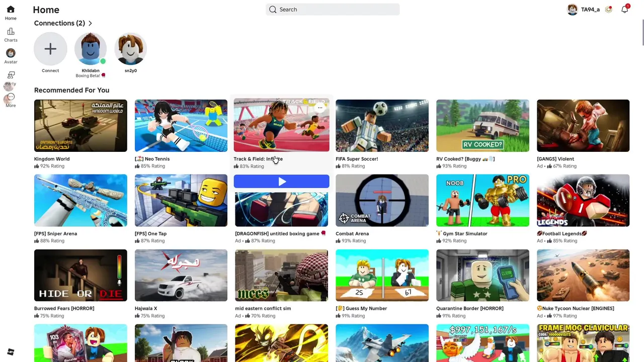Viewport: 644px width, 362px height.
Task: Open the Quarantine Border [HORROR] thumbnail
Action: click(x=482, y=276)
